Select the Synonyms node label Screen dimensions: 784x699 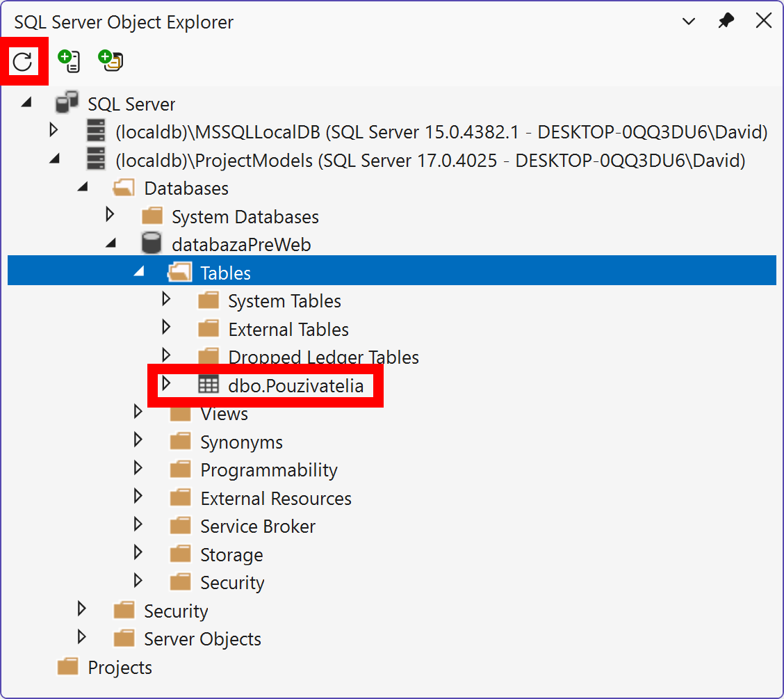pyautogui.click(x=241, y=442)
